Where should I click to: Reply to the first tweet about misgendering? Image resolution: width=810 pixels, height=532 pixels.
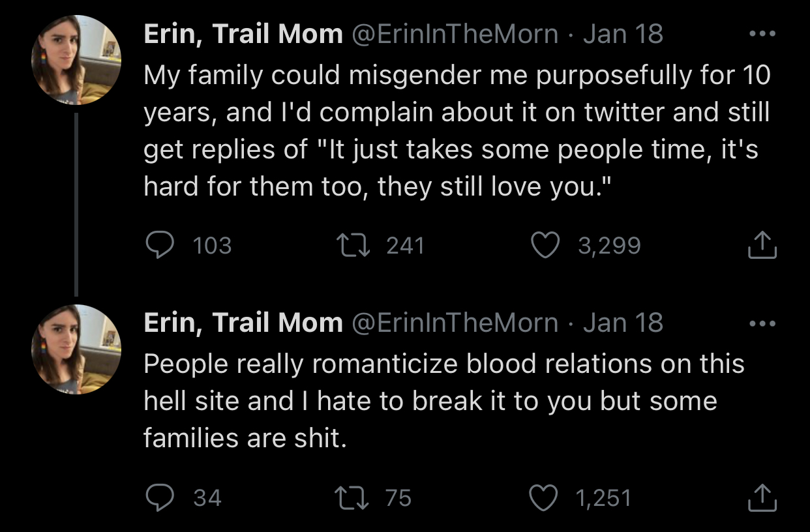click(x=158, y=245)
